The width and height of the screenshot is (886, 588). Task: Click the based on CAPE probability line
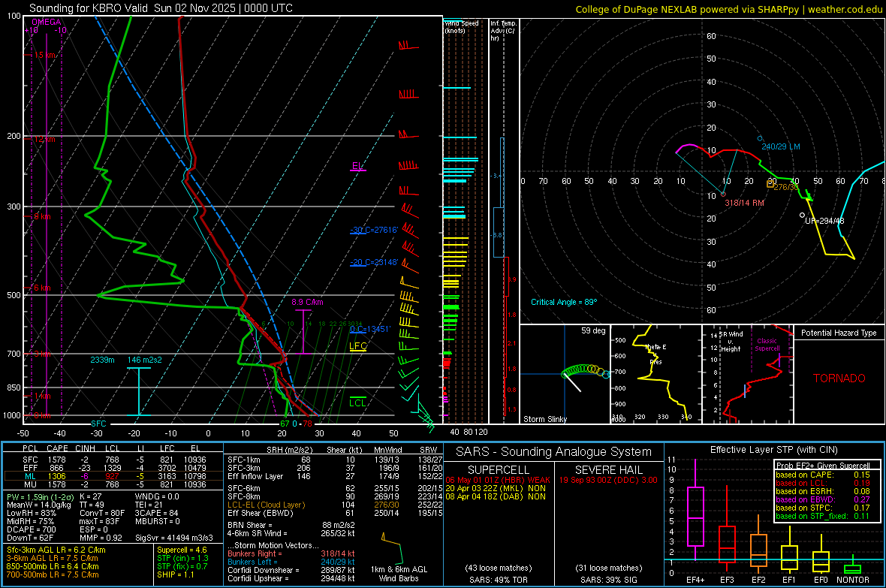pyautogui.click(x=823, y=475)
